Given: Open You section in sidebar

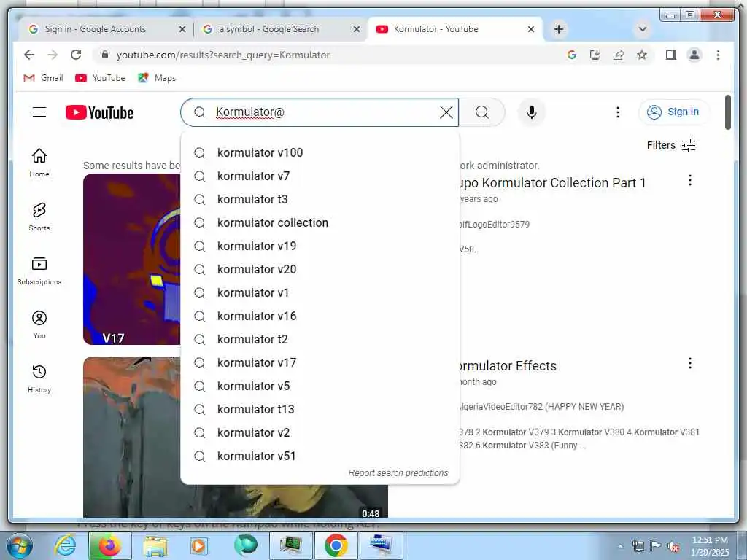Looking at the screenshot, I should (x=39, y=324).
